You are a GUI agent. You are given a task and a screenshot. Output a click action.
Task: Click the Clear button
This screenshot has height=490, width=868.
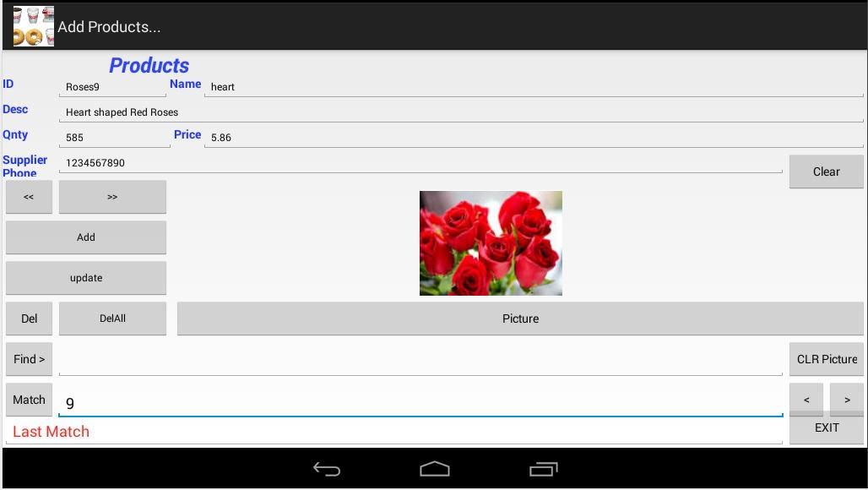[827, 171]
